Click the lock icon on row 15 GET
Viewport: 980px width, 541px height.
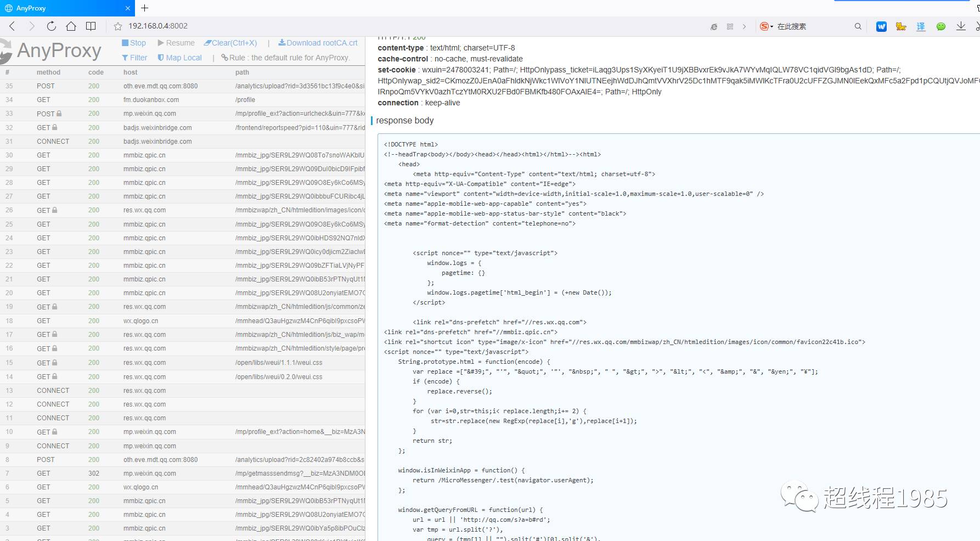55,363
